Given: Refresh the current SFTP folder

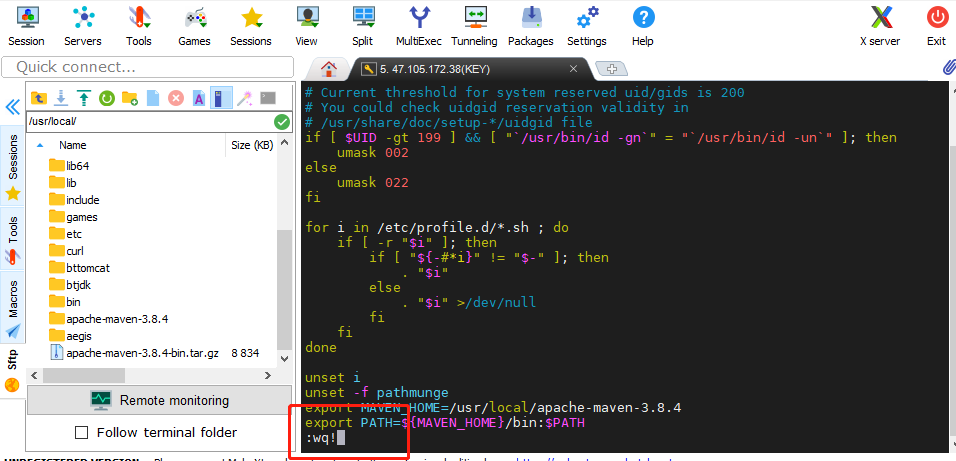Looking at the screenshot, I should point(107,98).
